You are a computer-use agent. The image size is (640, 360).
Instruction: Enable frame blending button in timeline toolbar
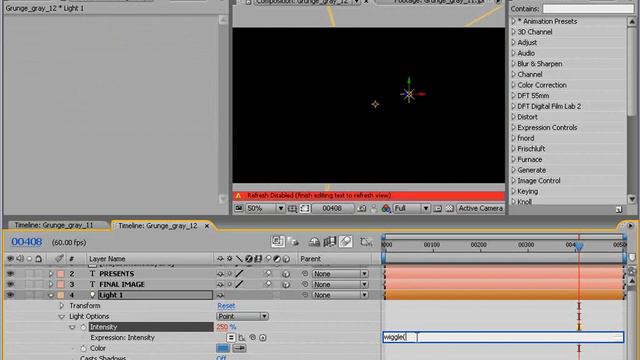pos(330,242)
